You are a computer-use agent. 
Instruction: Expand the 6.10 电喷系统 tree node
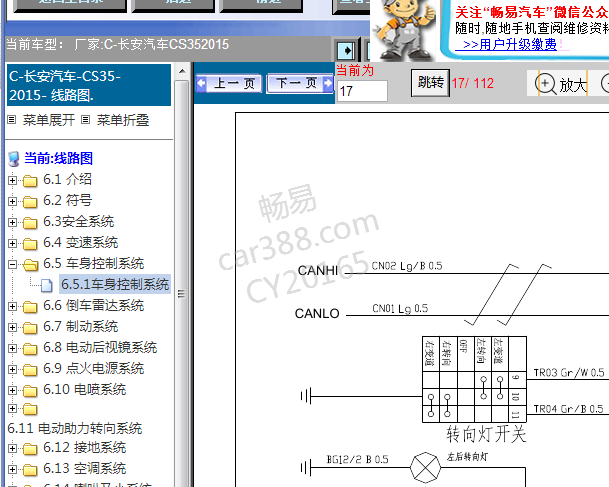point(12,390)
